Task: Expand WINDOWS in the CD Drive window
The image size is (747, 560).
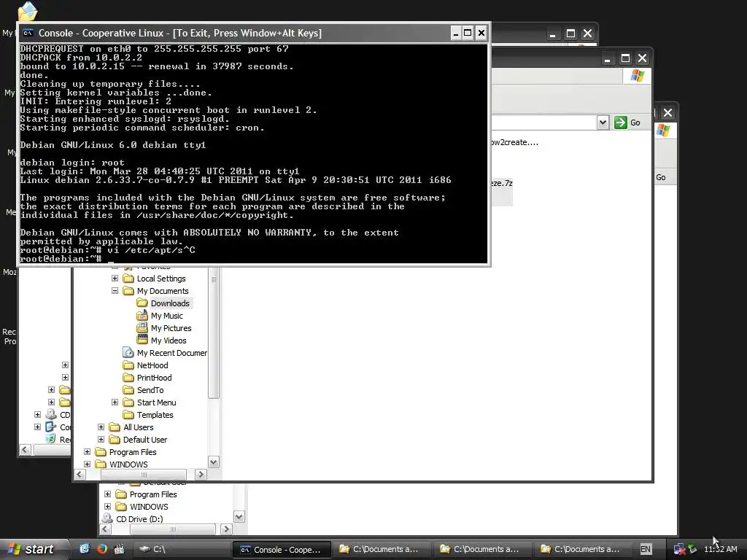Action: (108, 506)
